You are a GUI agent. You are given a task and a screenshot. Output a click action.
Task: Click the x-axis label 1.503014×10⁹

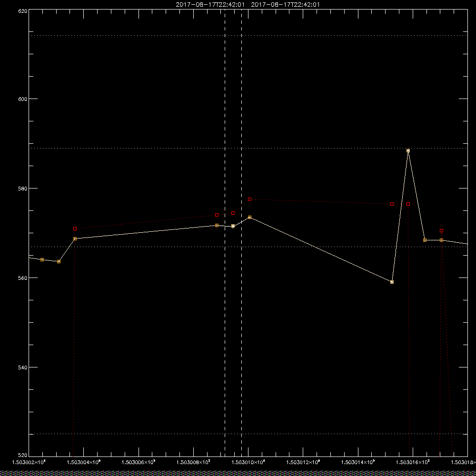[x=358, y=462]
